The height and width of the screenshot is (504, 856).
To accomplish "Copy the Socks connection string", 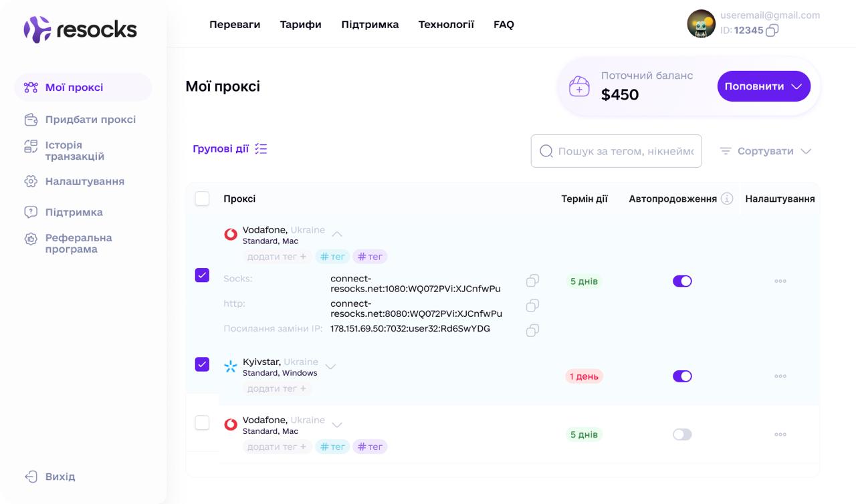I will tap(532, 281).
